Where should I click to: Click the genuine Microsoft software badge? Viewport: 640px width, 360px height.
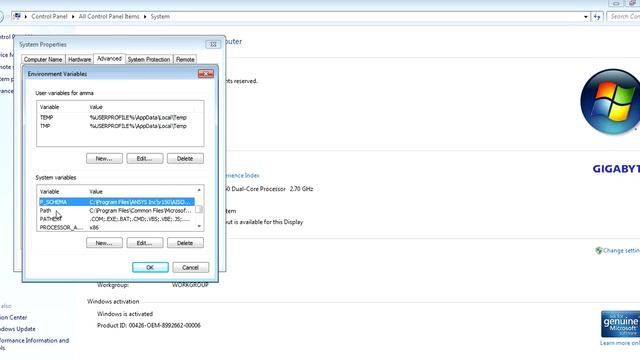620,324
